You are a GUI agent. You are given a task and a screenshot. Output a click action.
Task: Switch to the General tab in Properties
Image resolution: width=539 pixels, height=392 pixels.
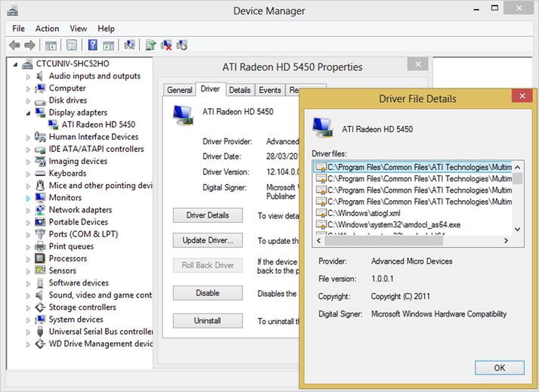tap(179, 90)
